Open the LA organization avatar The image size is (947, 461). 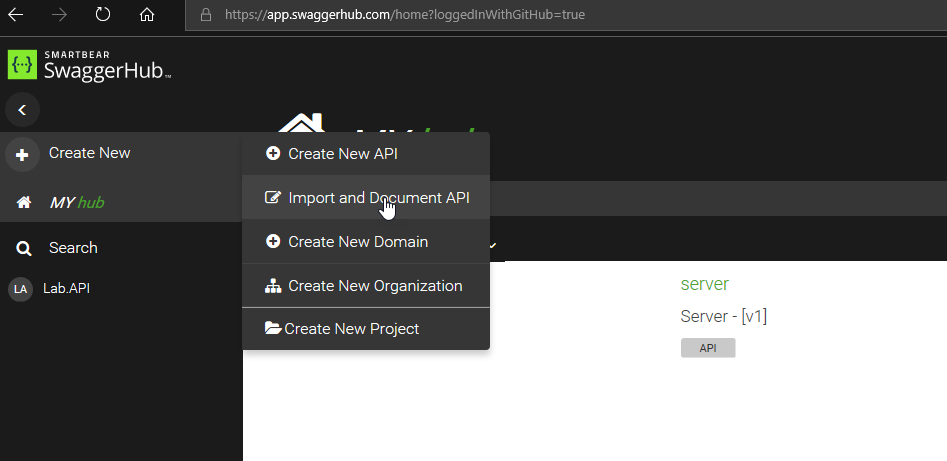coord(20,289)
